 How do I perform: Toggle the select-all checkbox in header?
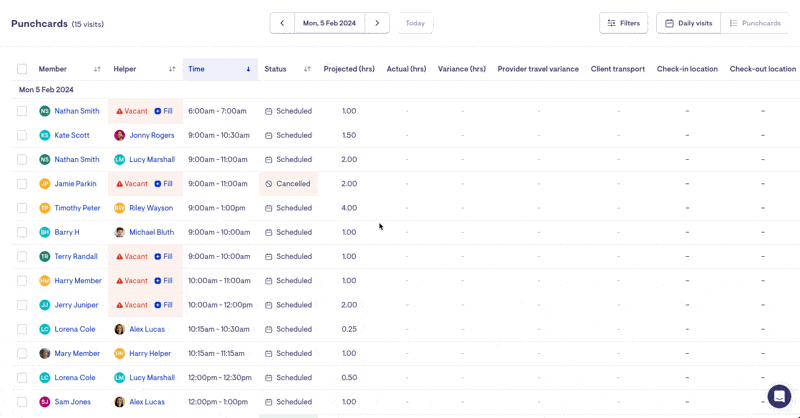(x=22, y=69)
